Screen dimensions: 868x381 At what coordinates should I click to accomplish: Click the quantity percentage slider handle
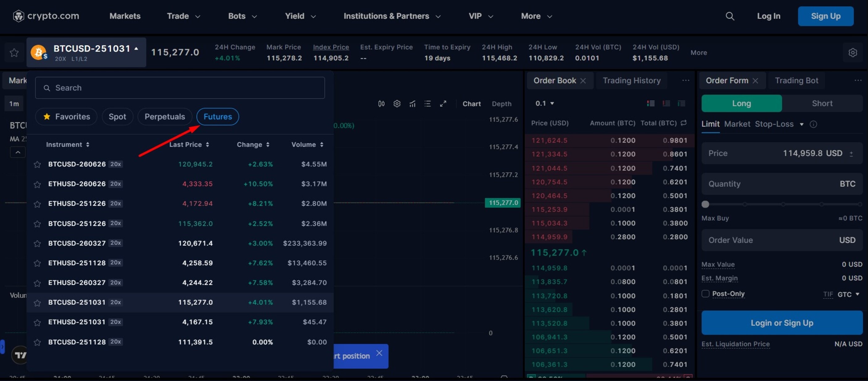(x=705, y=204)
